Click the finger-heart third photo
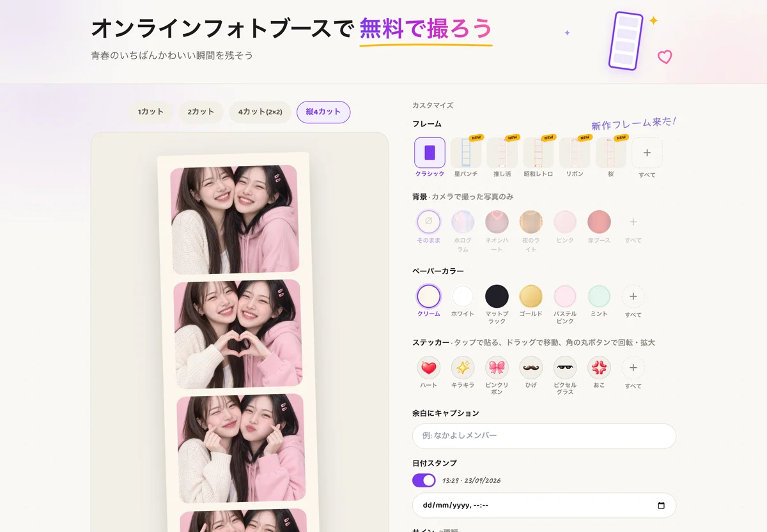 tap(241, 448)
